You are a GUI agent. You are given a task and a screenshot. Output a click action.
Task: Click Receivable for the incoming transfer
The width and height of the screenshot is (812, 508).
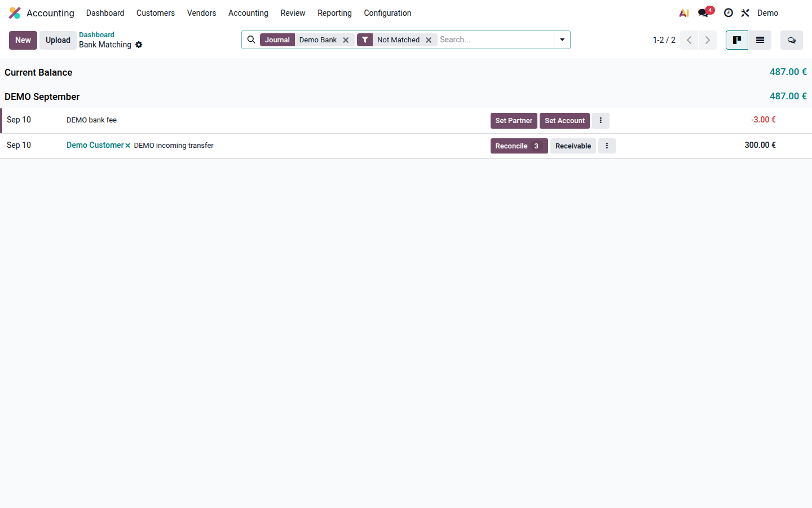(573, 146)
